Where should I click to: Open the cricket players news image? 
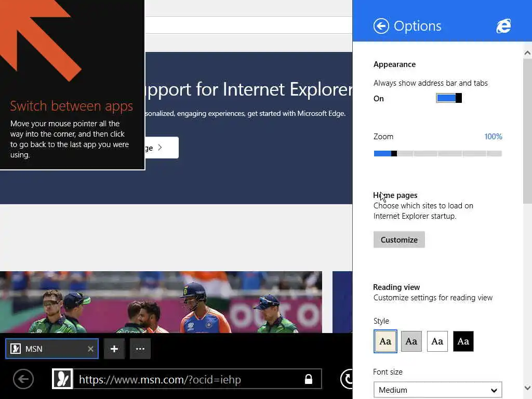click(x=161, y=302)
